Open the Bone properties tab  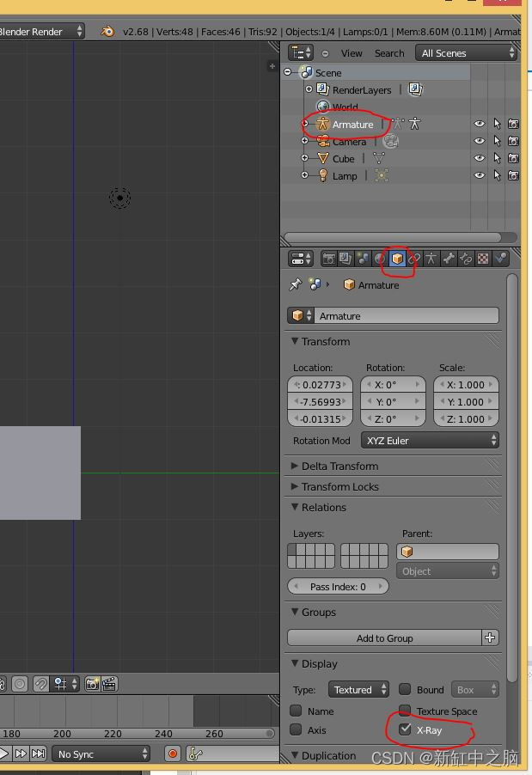449,259
